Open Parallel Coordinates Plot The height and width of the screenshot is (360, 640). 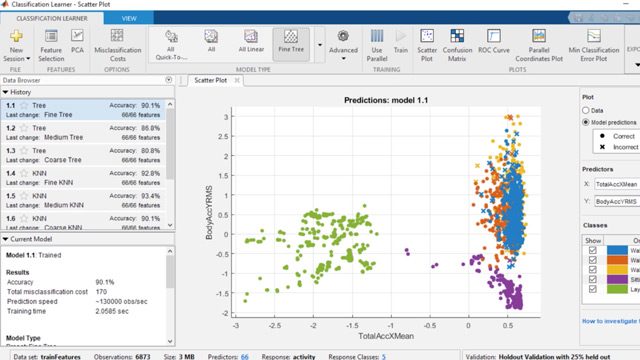point(539,45)
